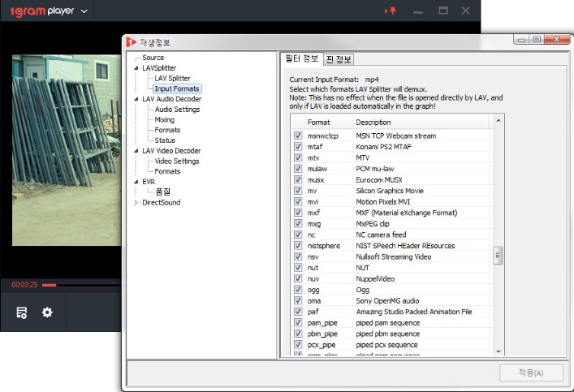Viewport: 574px width, 392px height.
Task: Click the format list scrollbar down arrow
Action: pos(498,351)
